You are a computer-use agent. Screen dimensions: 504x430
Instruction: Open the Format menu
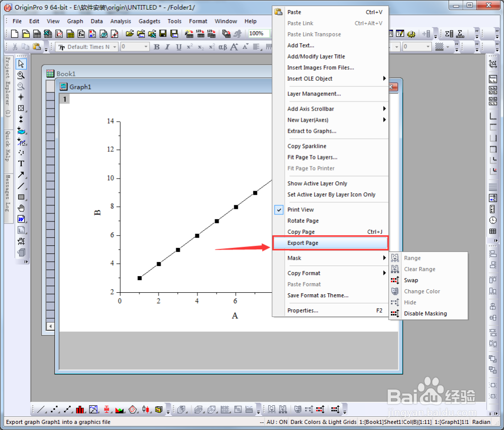(x=198, y=21)
